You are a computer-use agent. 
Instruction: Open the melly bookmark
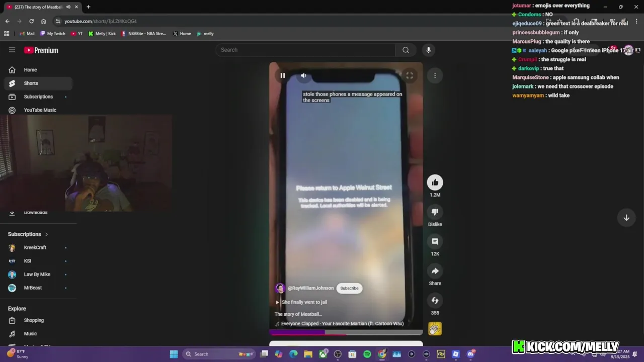click(x=205, y=34)
